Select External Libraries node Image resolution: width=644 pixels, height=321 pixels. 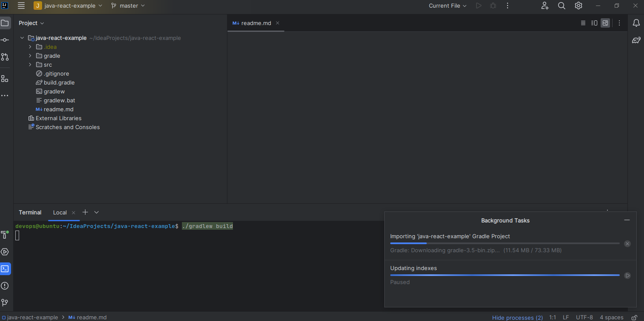click(x=58, y=118)
